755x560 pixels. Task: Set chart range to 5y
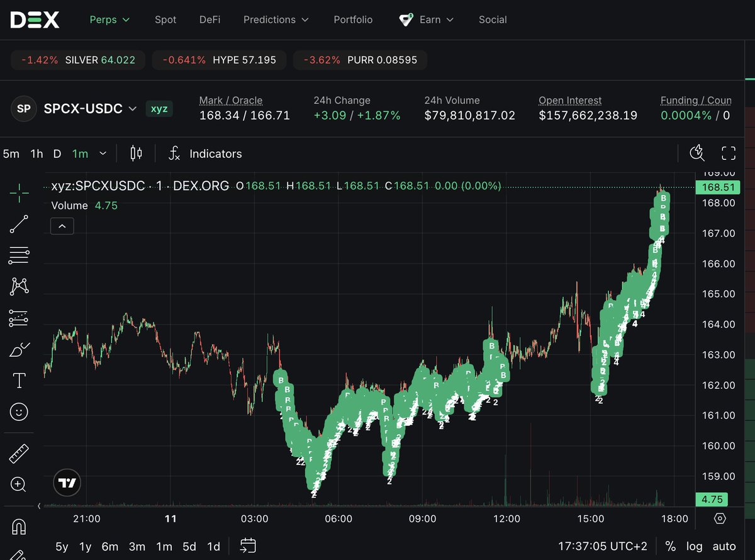point(62,546)
